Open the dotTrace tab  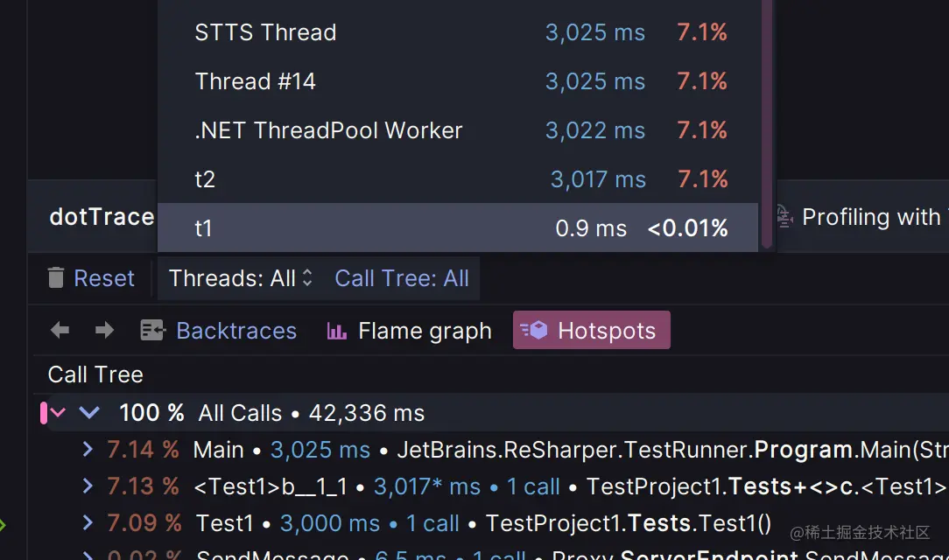click(x=102, y=216)
